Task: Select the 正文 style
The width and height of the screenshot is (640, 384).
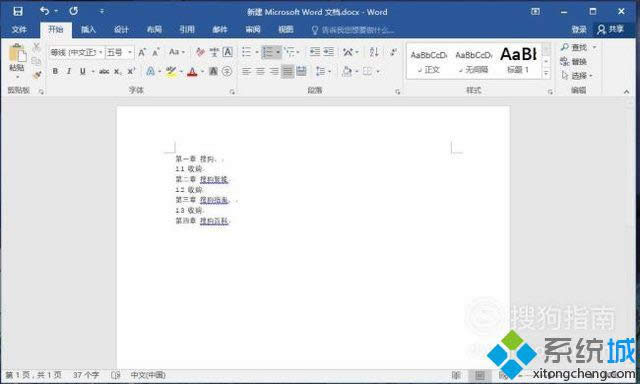Action: 429,62
